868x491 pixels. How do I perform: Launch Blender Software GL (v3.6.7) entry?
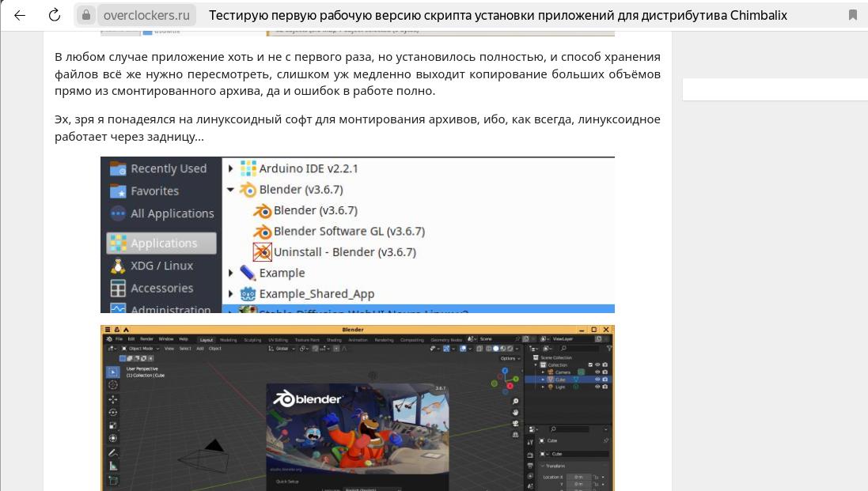coord(339,232)
